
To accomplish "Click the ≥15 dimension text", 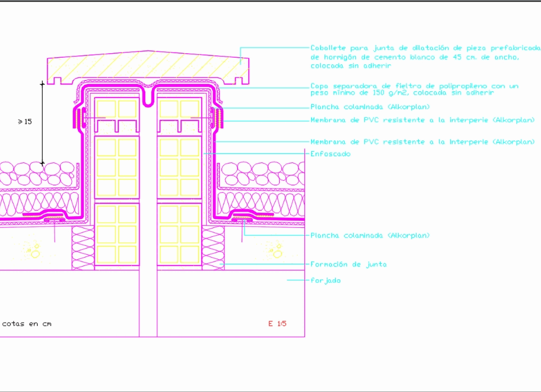I will coord(25,122).
